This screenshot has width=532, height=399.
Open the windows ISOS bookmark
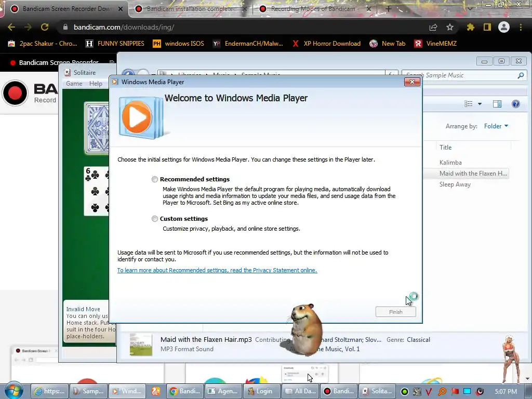(179, 44)
